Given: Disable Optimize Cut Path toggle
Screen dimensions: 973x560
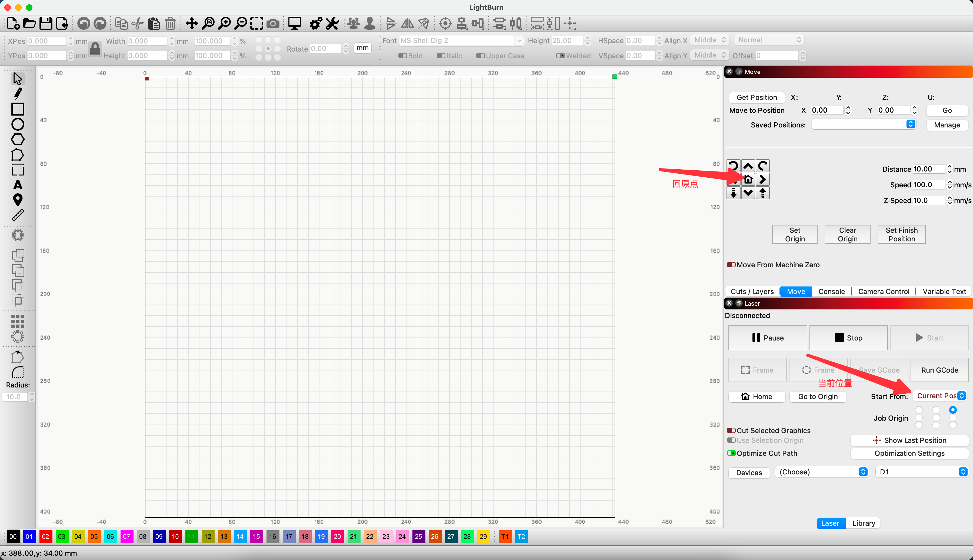Looking at the screenshot, I should tap(731, 453).
